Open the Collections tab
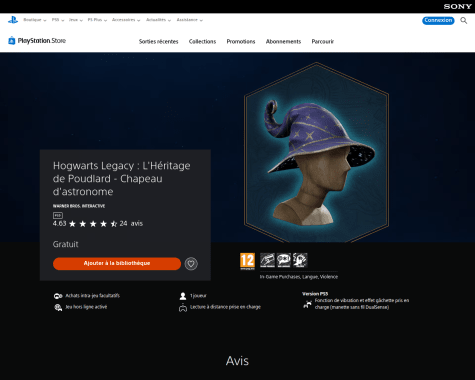Viewport: 475px width, 380px height. click(202, 42)
